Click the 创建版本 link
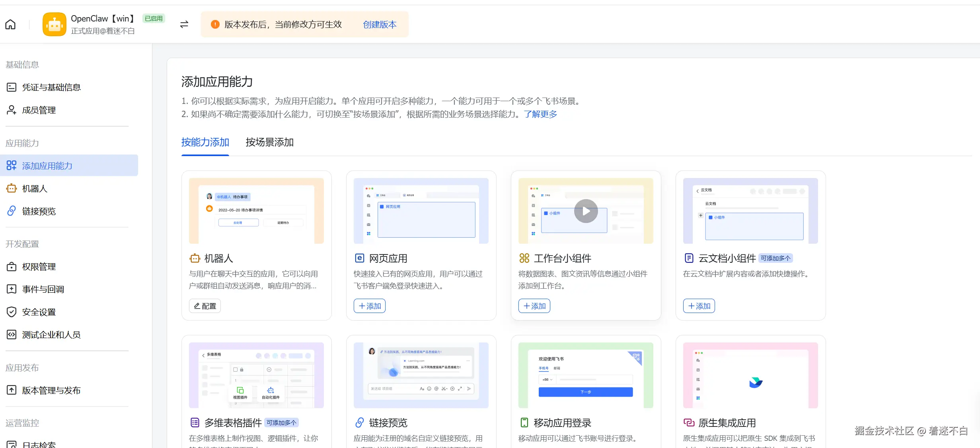980x448 pixels. click(x=380, y=24)
